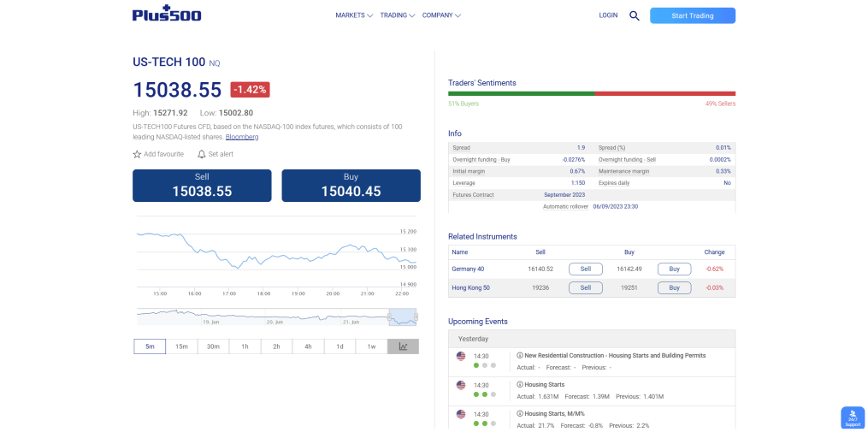
Task: Click the Add favourite star icon
Action: click(138, 154)
